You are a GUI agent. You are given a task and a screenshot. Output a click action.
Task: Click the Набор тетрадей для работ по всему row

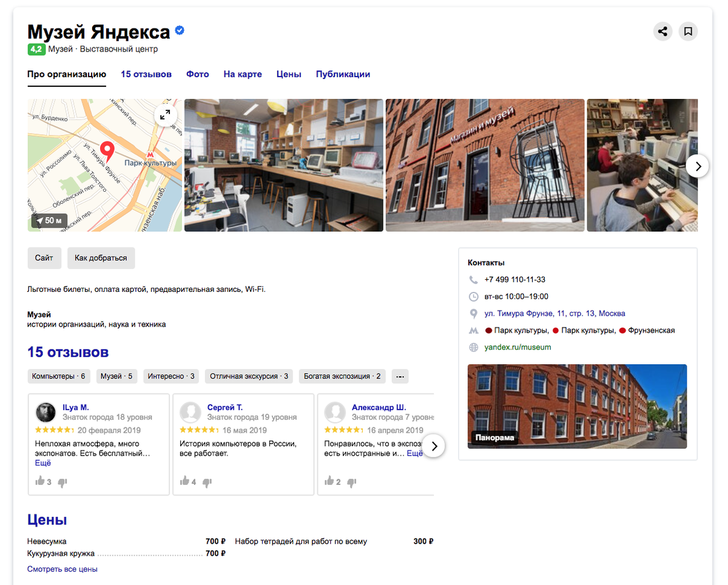point(334,541)
